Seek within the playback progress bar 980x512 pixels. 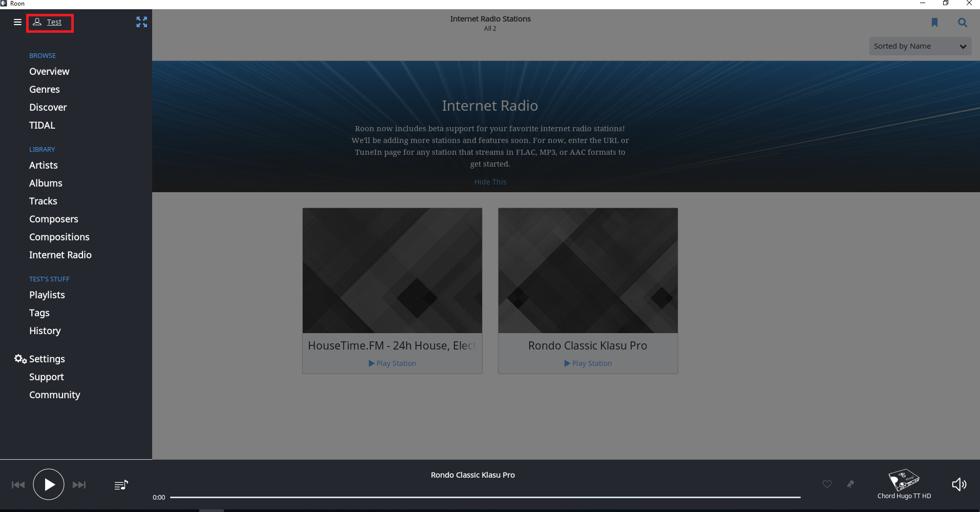(485, 497)
